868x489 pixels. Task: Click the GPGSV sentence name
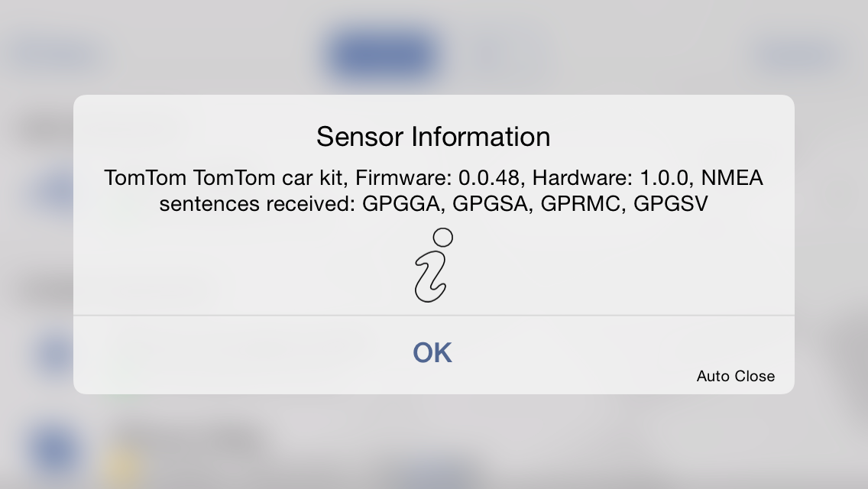pos(670,204)
